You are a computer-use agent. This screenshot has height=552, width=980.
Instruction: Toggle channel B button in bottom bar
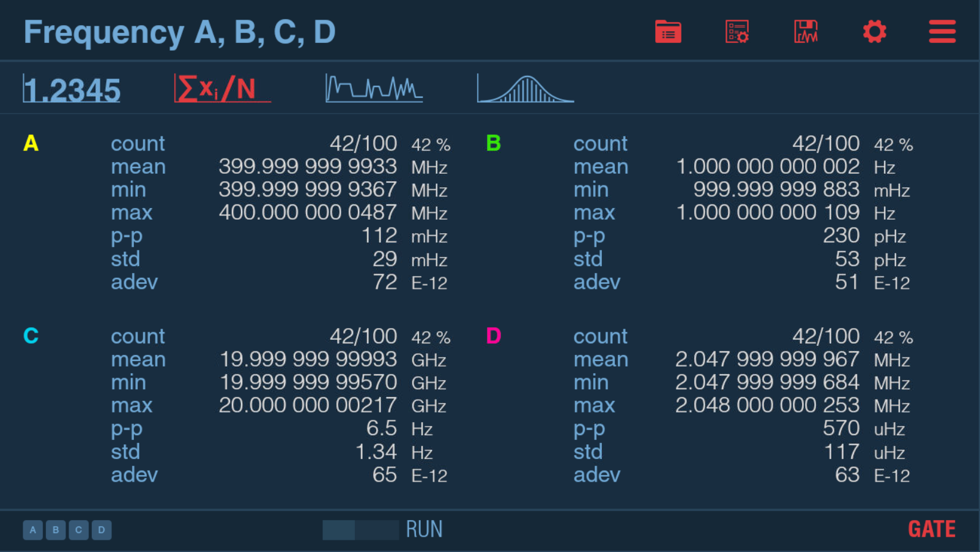(56, 530)
